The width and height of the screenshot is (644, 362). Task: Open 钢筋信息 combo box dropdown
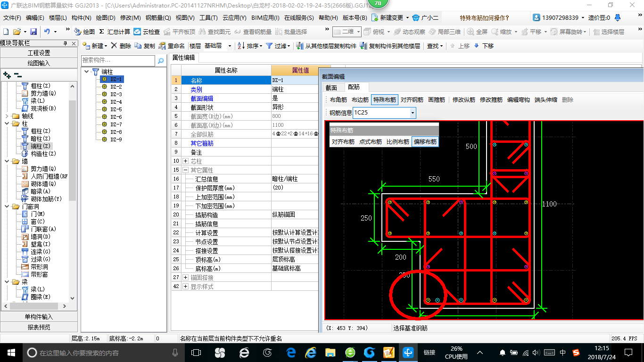tap(413, 113)
